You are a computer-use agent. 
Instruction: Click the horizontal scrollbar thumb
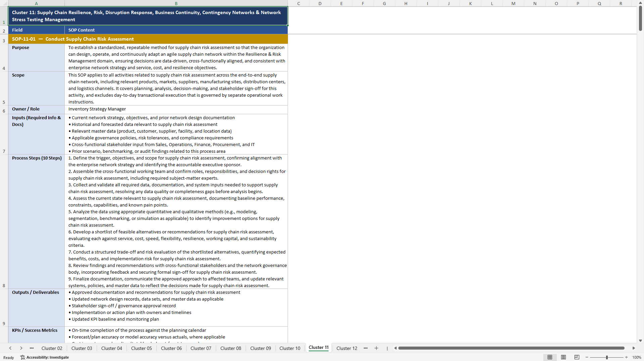point(511,348)
